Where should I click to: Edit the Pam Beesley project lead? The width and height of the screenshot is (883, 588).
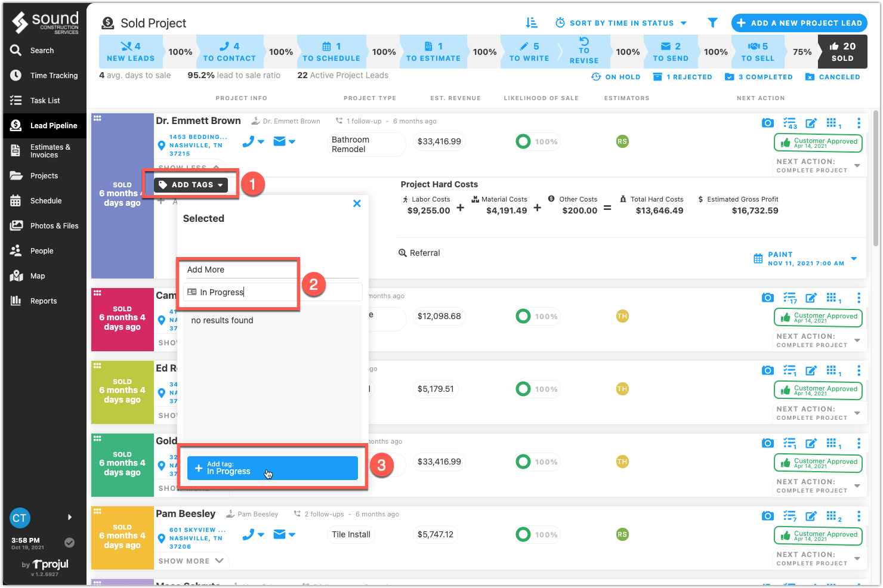click(x=811, y=515)
